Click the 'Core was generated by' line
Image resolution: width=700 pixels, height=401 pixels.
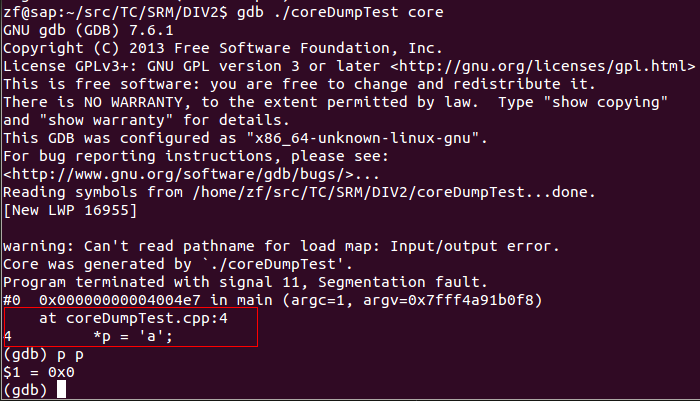(178, 264)
